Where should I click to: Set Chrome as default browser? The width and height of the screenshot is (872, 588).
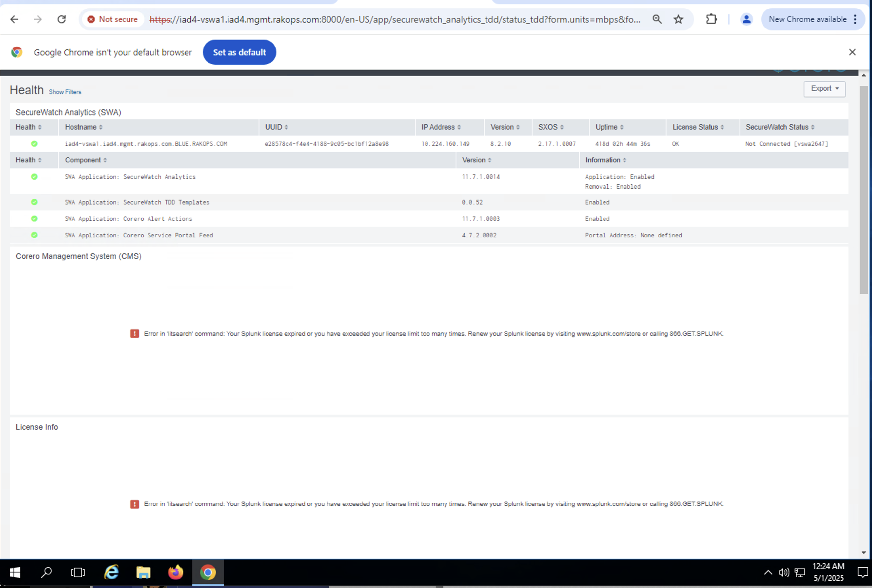[239, 52]
